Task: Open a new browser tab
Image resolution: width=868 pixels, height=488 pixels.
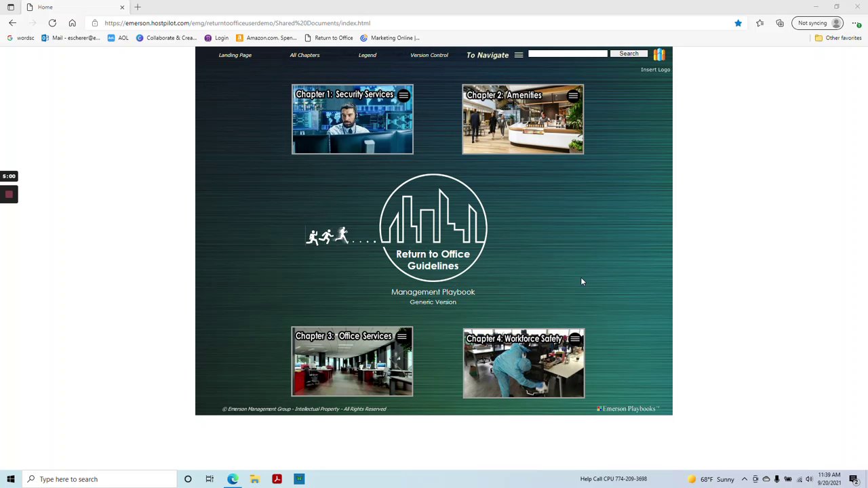Action: coord(138,7)
